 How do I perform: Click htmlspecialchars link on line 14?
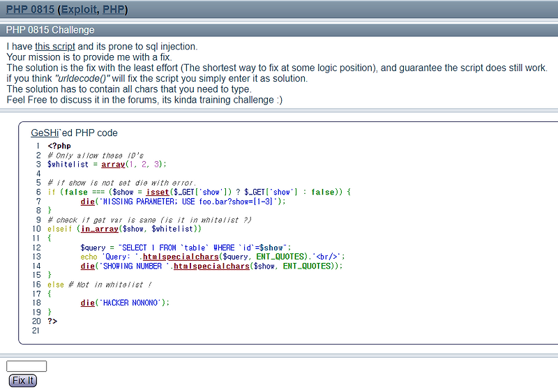point(211,266)
